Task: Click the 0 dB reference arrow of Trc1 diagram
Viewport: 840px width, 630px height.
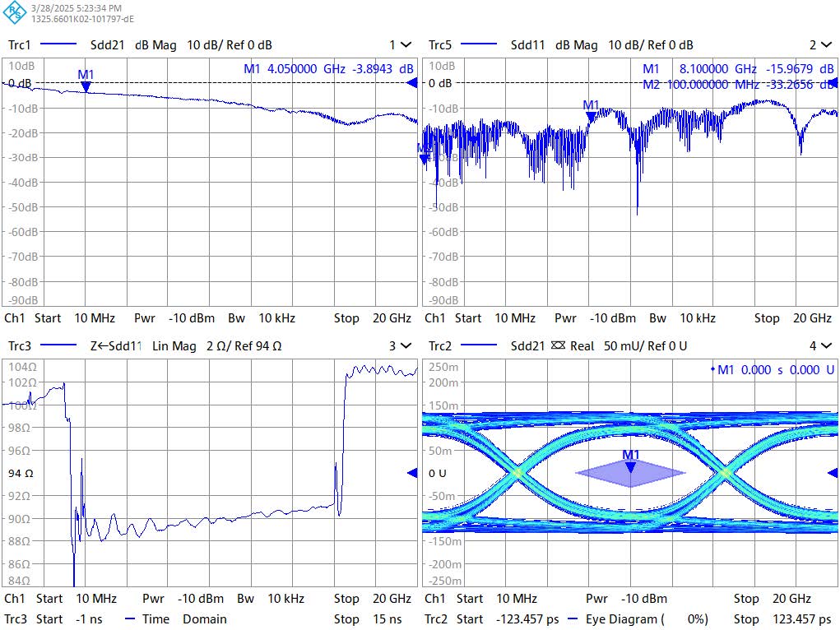Action: pos(413,82)
